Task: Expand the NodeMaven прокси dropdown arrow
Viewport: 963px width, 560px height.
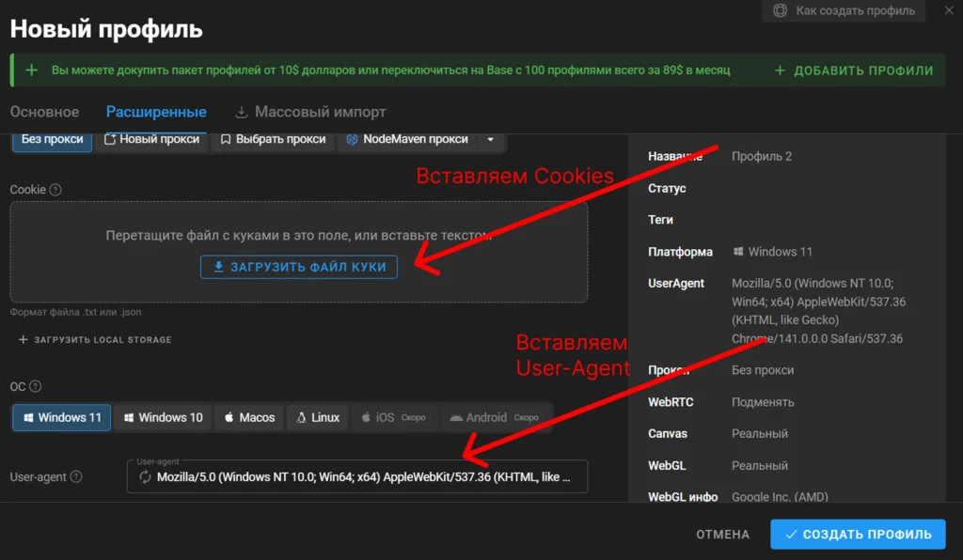Action: pyautogui.click(x=489, y=139)
